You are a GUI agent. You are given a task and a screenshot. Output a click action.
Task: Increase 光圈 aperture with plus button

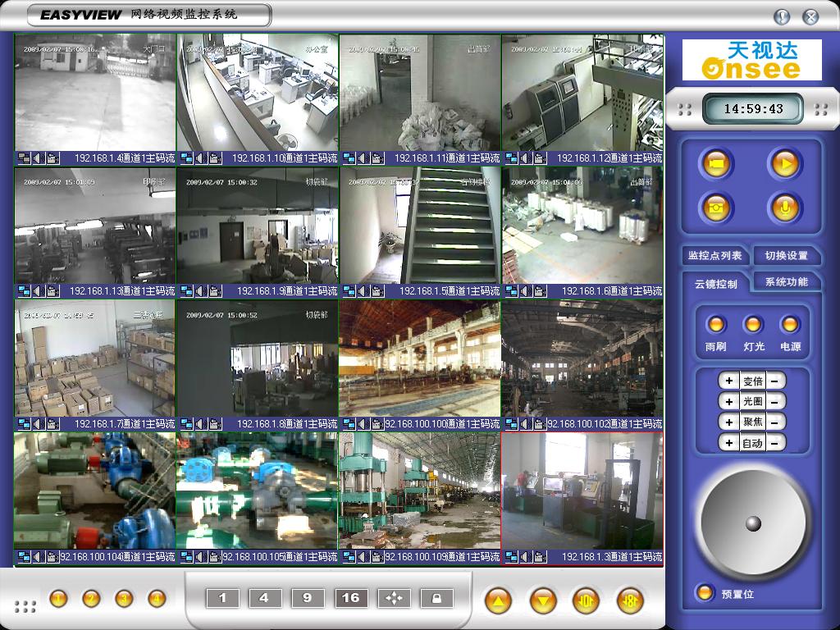coord(728,401)
